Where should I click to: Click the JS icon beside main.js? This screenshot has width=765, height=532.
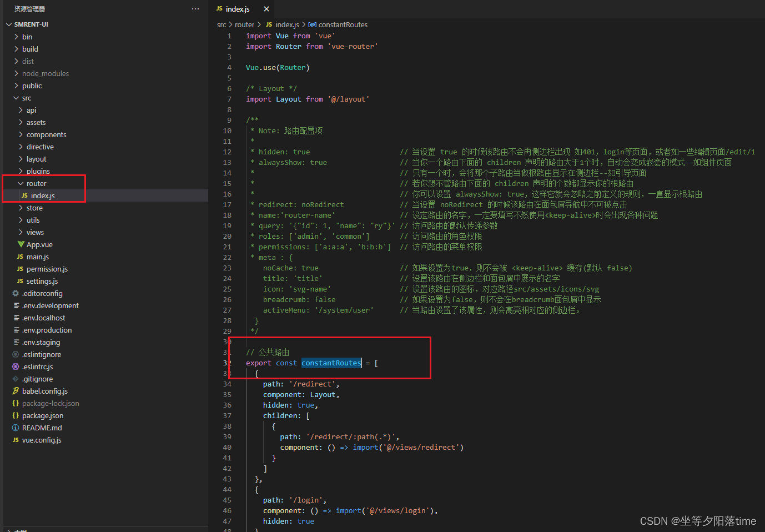pos(21,257)
